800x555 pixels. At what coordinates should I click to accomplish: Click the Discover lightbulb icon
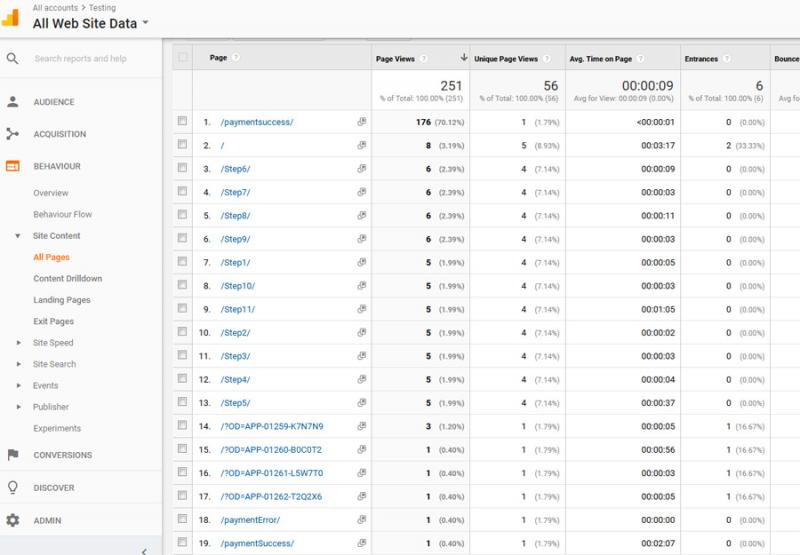(x=12, y=488)
